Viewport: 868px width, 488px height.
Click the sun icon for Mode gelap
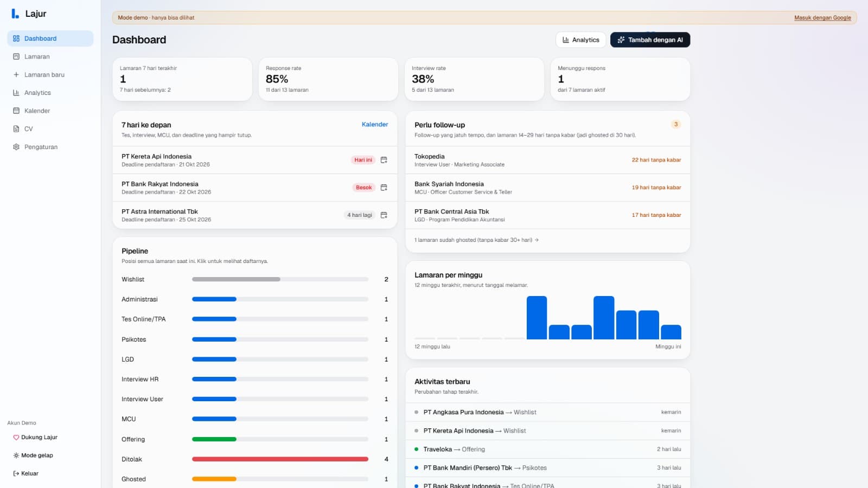(x=16, y=455)
